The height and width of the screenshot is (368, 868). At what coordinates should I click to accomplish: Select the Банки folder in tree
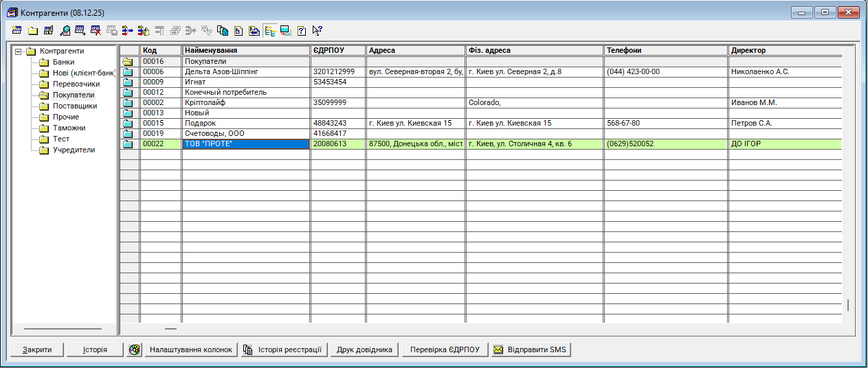tap(63, 62)
